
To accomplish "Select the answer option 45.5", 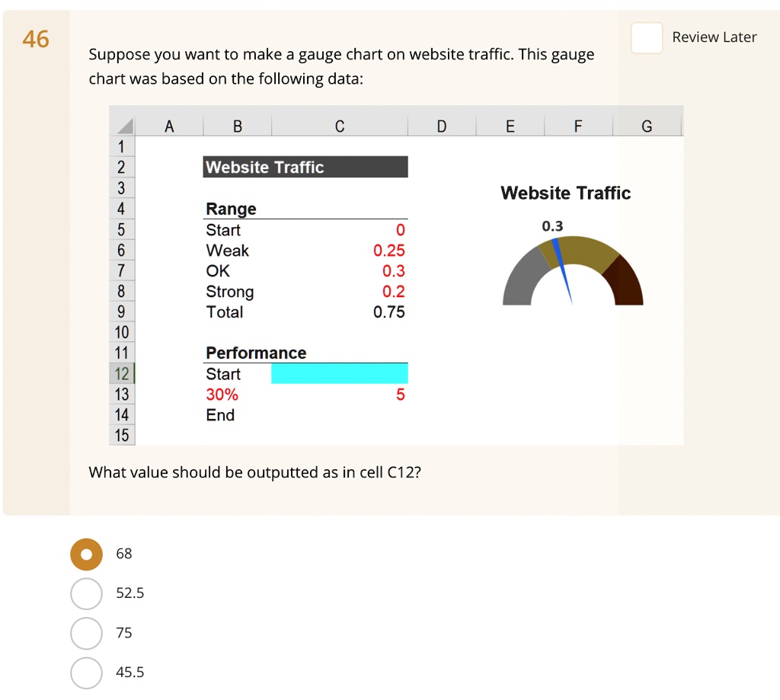I will (x=86, y=673).
